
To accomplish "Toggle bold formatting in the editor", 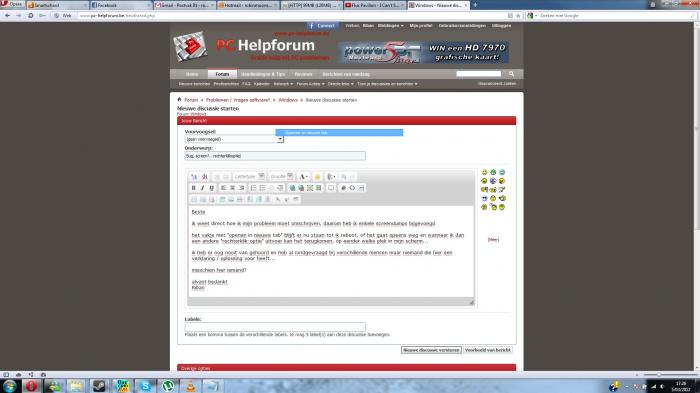I will (193, 188).
